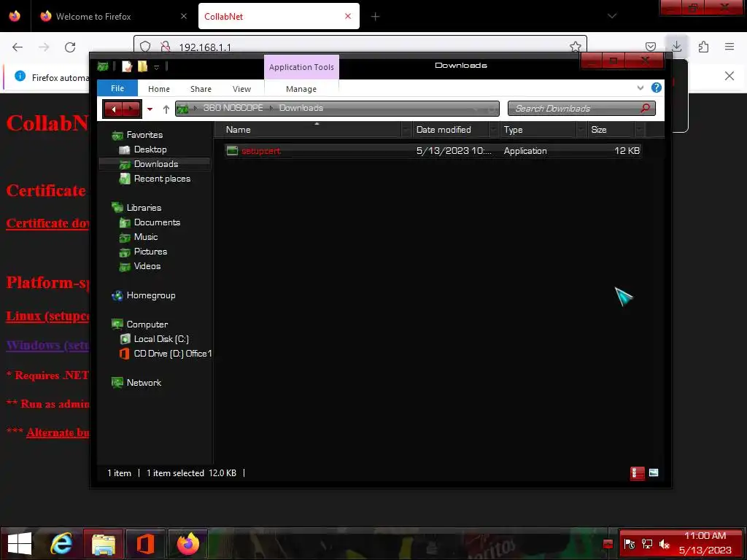Open Date modified column filter dropdown
The height and width of the screenshot is (560, 747).
[494, 130]
